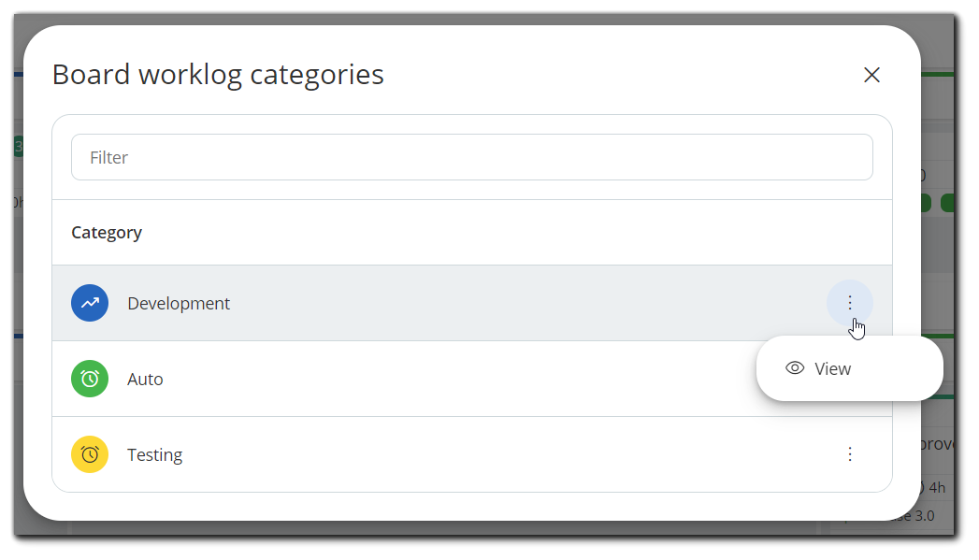
Task: Click the trending-up arrow icon on the Development row
Action: coord(90,303)
